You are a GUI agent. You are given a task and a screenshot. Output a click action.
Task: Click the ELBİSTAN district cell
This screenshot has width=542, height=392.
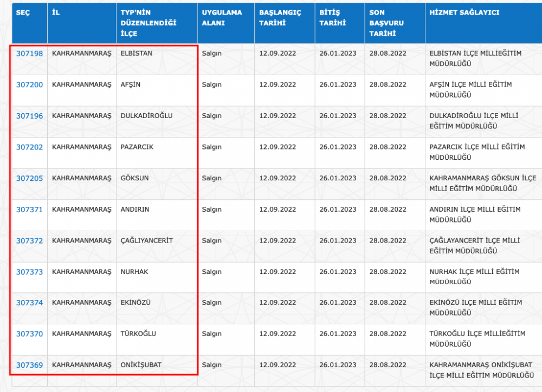coord(137,54)
